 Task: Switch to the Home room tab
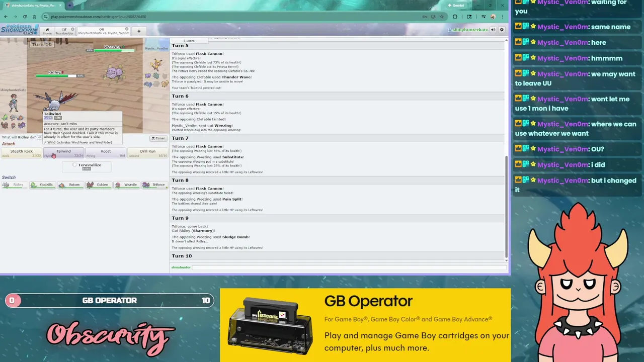(47, 31)
